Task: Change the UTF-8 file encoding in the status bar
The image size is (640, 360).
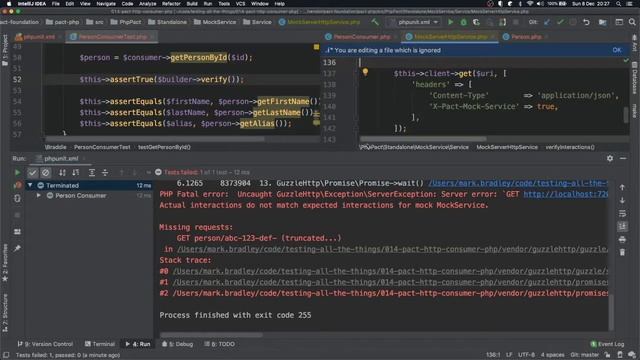Action: tap(527, 355)
